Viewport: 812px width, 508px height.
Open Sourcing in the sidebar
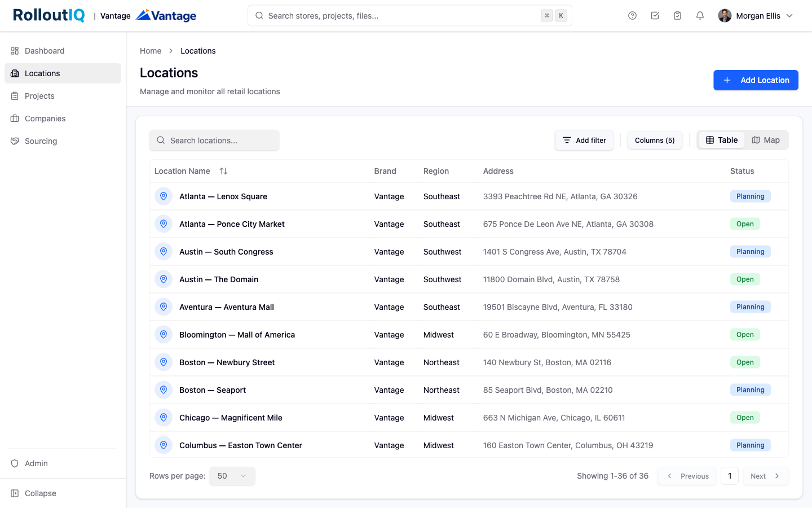[x=63, y=141]
